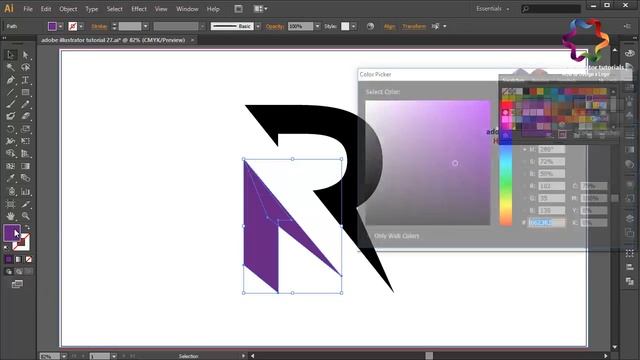Open the Object menu

68,9
